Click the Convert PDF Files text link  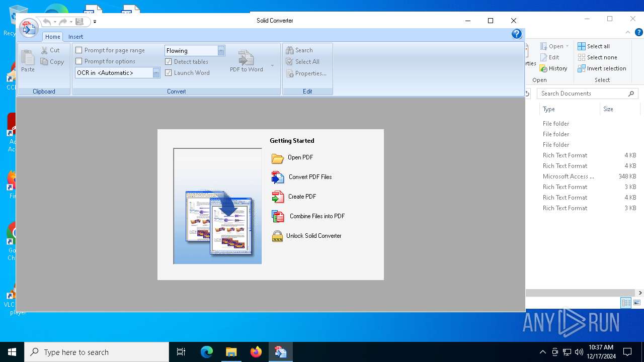[x=310, y=177]
